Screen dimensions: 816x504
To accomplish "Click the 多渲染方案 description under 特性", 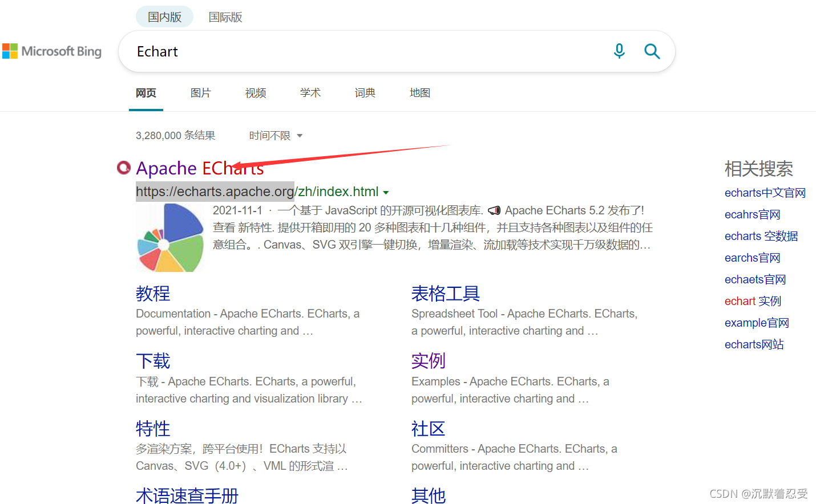I will coord(242,457).
